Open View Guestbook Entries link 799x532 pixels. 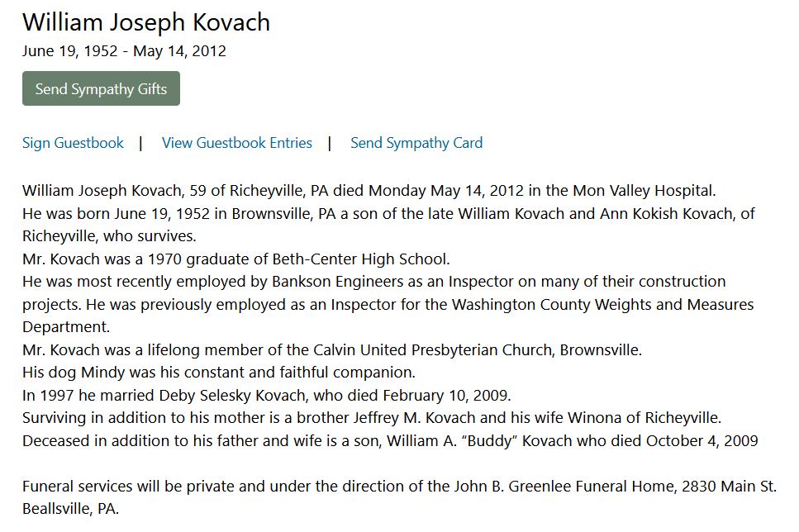[x=237, y=143]
